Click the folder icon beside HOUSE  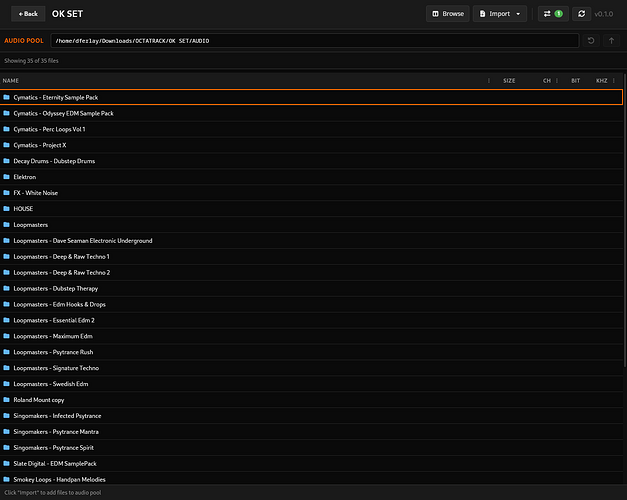click(x=6, y=209)
